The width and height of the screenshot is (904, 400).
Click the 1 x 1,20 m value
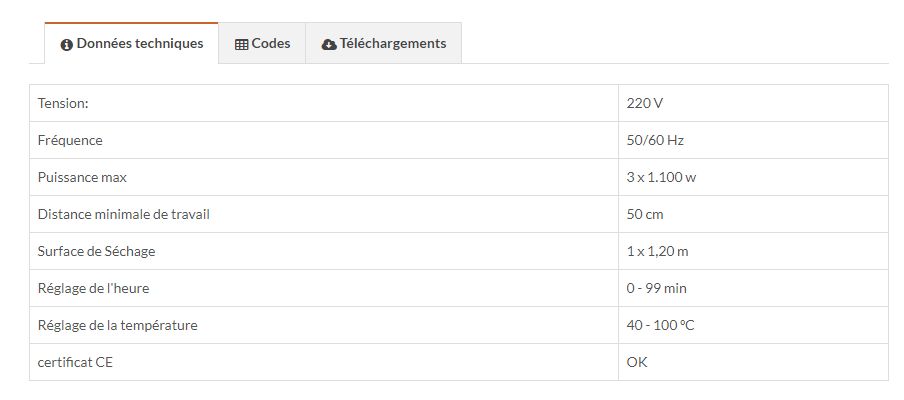(658, 251)
